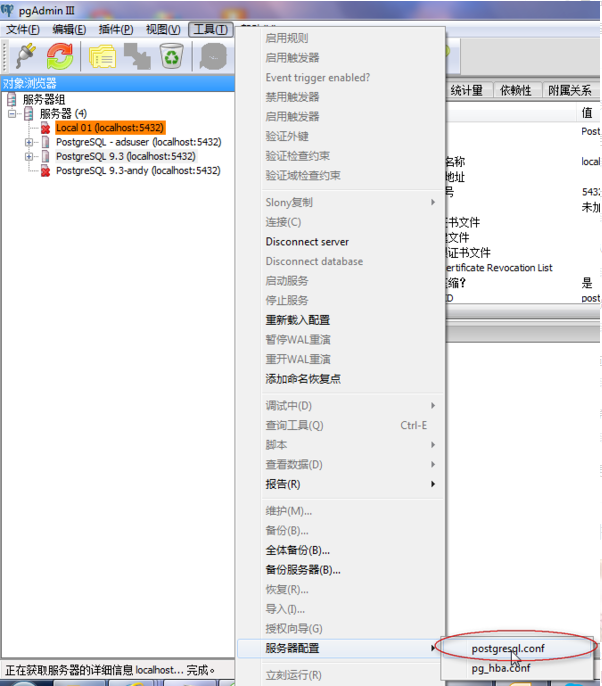Select PostgreSQL 9.3 (localhost:5432)
602x686 pixels.
(126, 156)
